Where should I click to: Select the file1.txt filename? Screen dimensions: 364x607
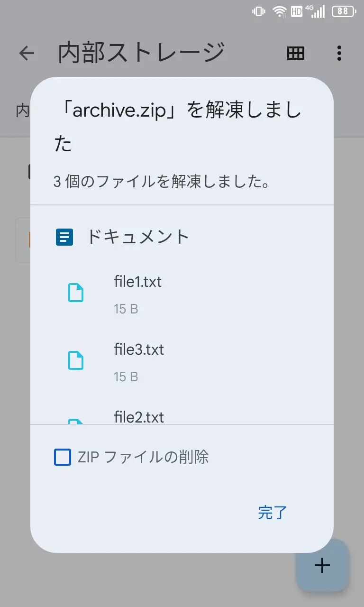coord(138,282)
